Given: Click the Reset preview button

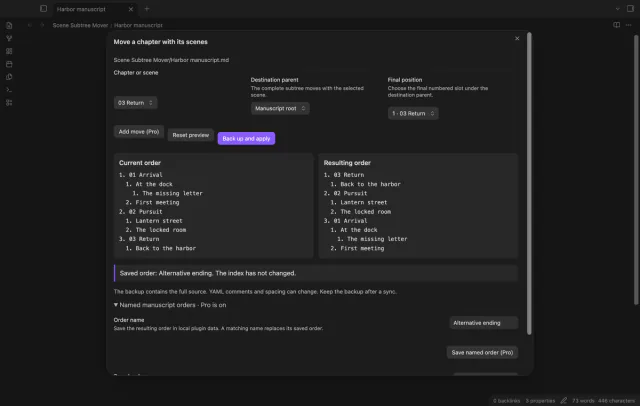Looking at the screenshot, I should click(191, 135).
